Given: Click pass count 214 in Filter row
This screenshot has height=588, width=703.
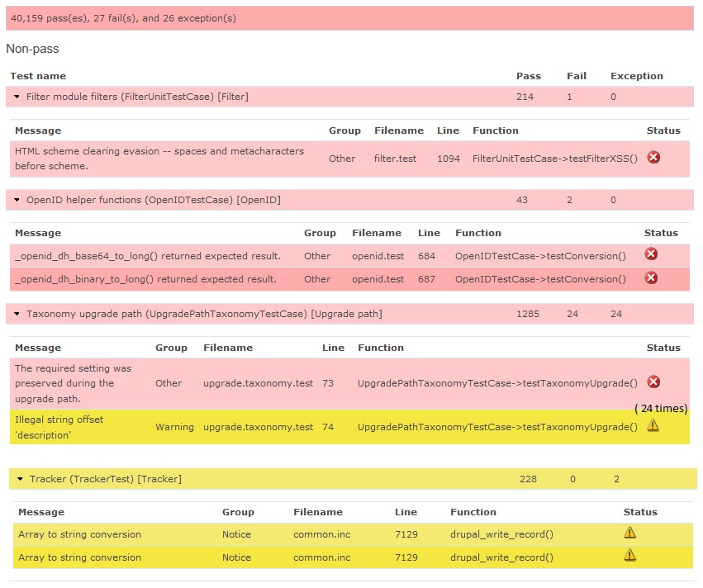Looking at the screenshot, I should tap(525, 97).
